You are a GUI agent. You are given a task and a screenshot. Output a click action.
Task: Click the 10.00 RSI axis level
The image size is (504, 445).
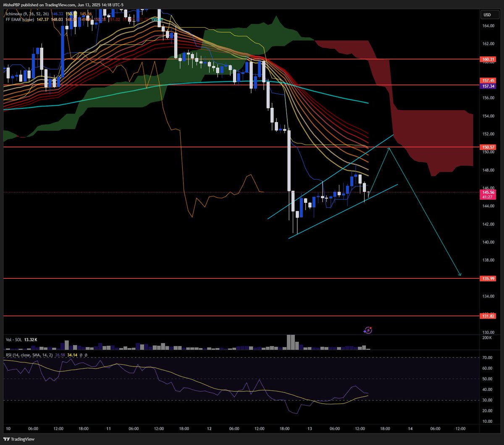[x=487, y=421]
